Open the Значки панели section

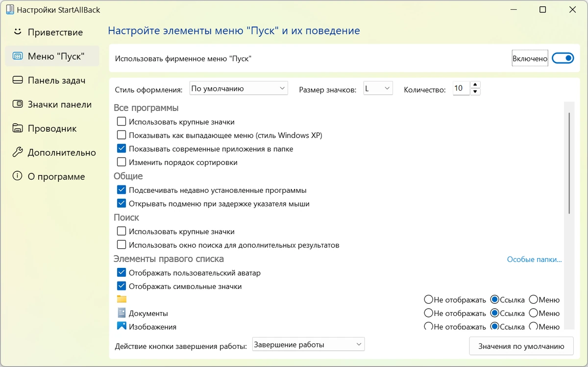(x=52, y=104)
